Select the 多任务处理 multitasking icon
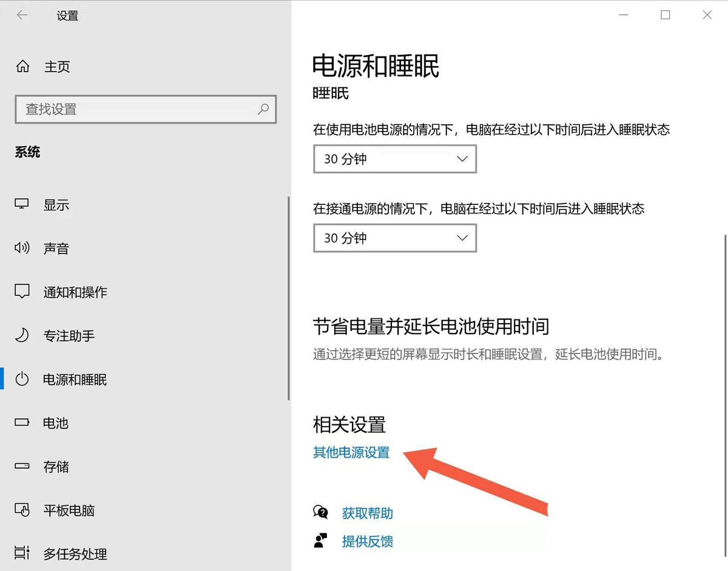Viewport: 728px width, 571px height. [22, 554]
